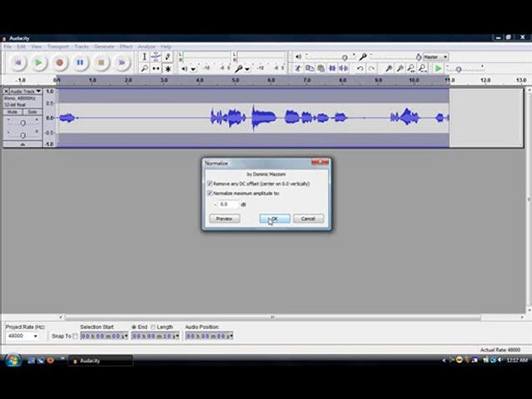Viewport: 532px width, 399px height.
Task: Select the Time Shift tool
Action: 156,69
